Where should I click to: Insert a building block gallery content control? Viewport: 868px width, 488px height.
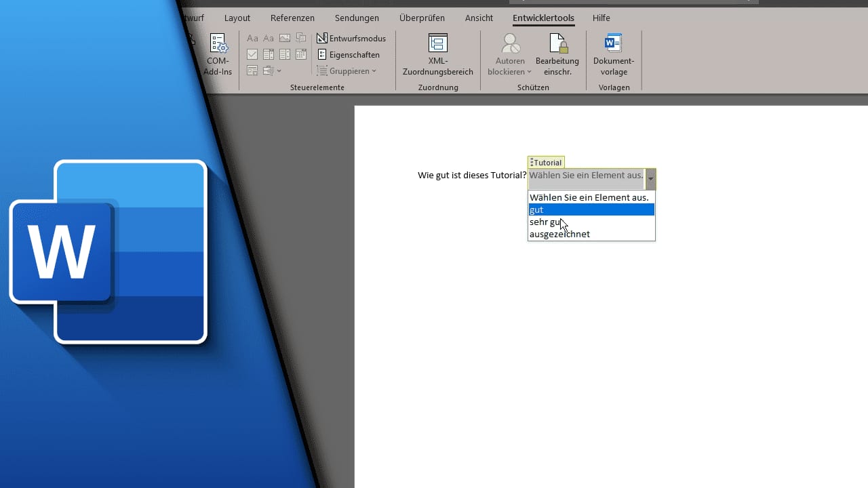(301, 38)
